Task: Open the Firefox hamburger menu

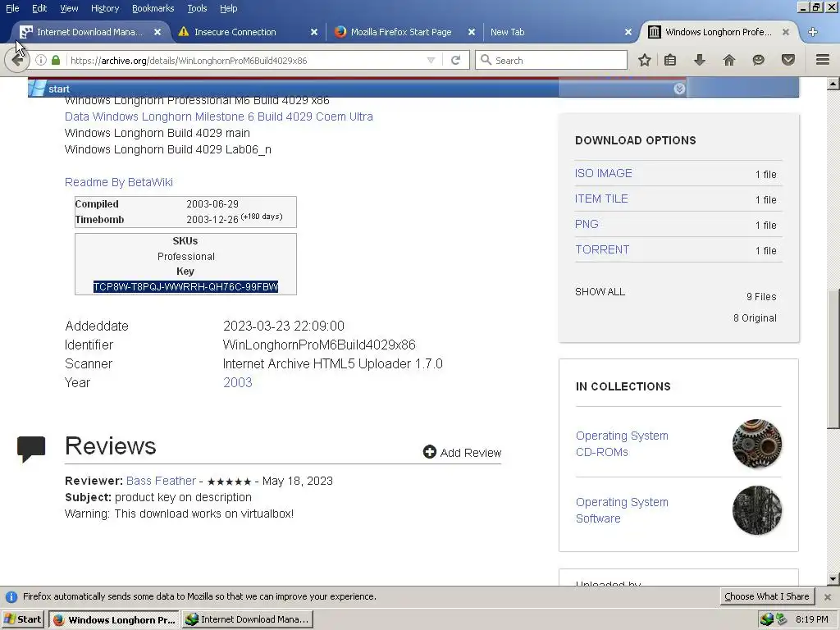Action: (x=823, y=60)
